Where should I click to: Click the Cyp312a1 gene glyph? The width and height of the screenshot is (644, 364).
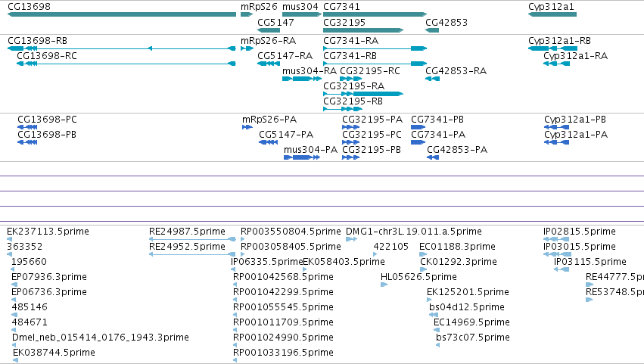click(x=552, y=14)
